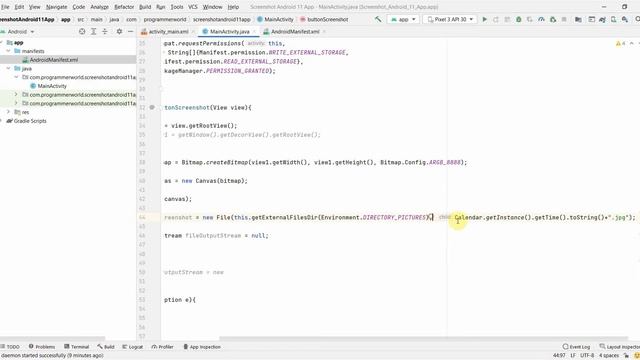The width and height of the screenshot is (640, 360).
Task: Click the editor horizontal scrollbar
Action: pyautogui.click(x=423, y=338)
